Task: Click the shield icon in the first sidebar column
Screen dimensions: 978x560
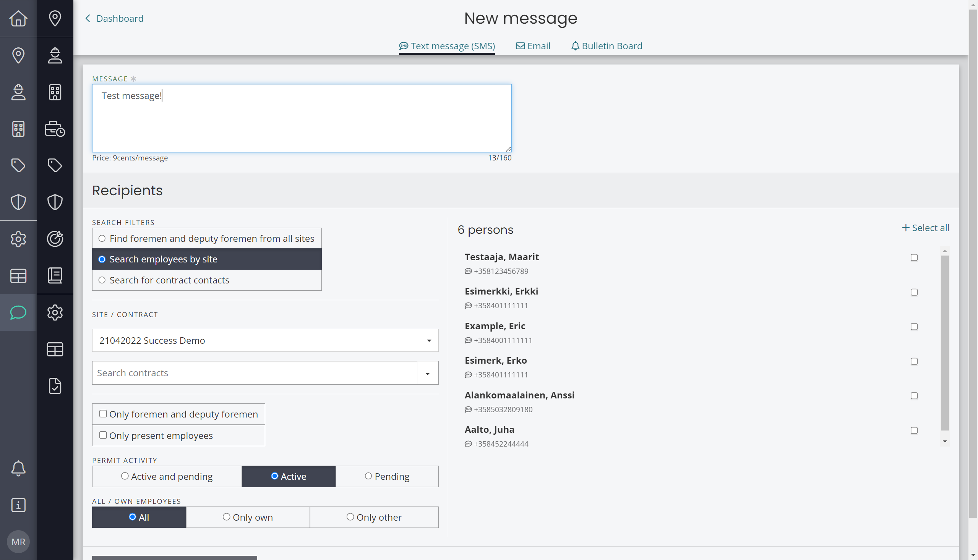Action: [18, 202]
